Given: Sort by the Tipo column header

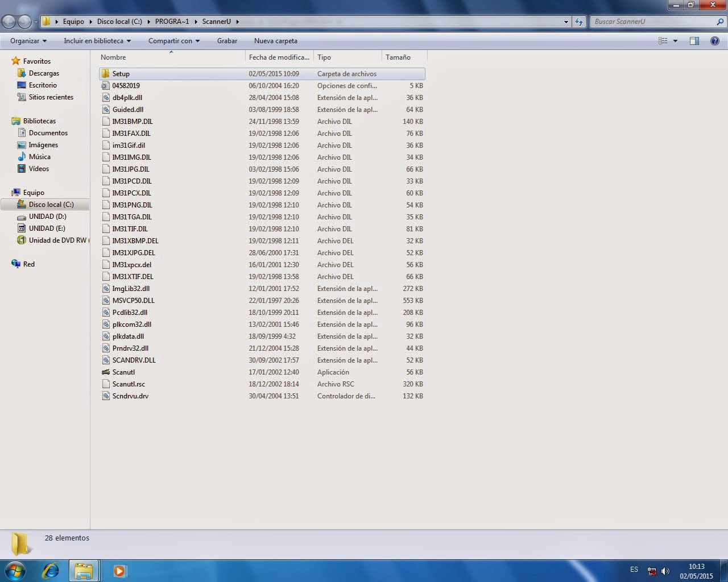Looking at the screenshot, I should [x=348, y=57].
